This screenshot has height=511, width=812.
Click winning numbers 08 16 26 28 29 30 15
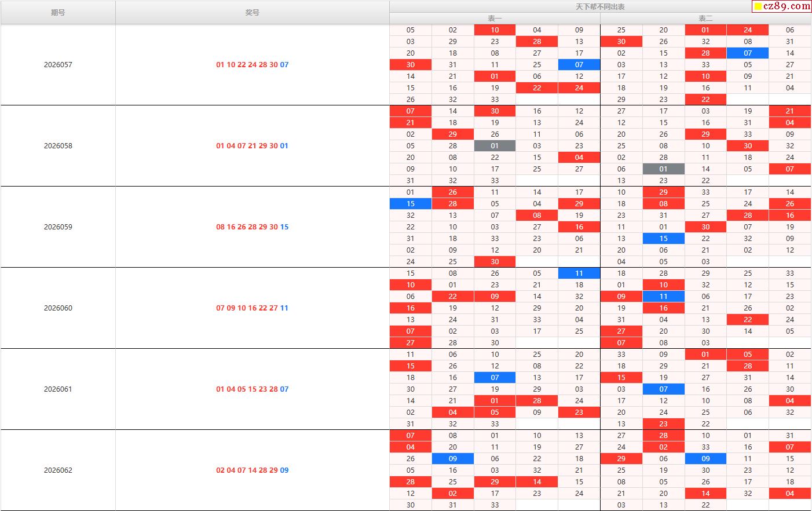[x=253, y=227]
